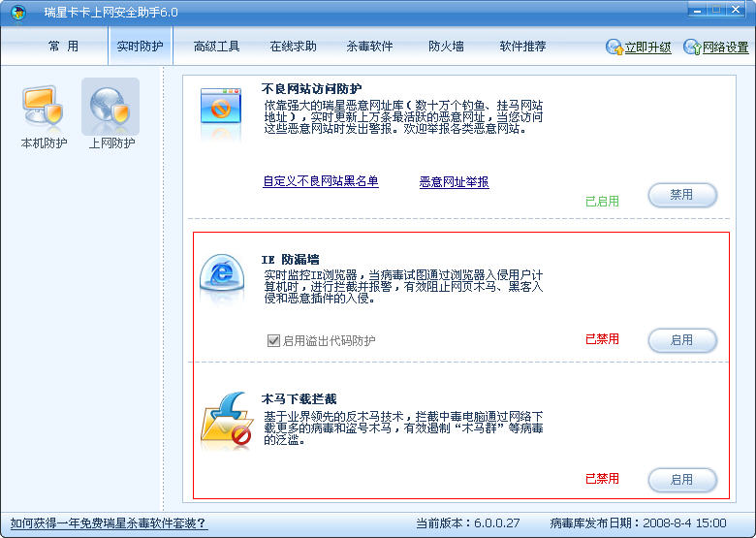Open the 软件推荐 tab
The height and width of the screenshot is (538, 756).
pos(523,47)
